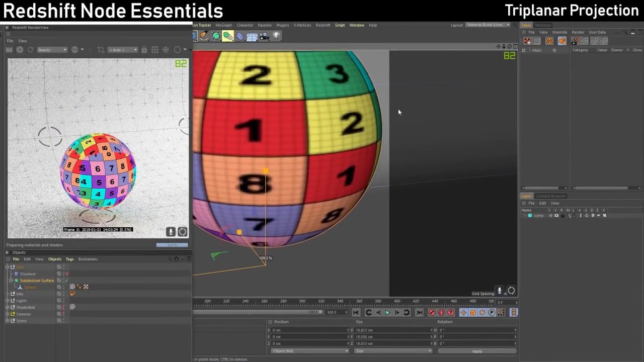Viewport: 644px width, 362px height.
Task: Click the orange tag on Info row
Action: point(72,294)
